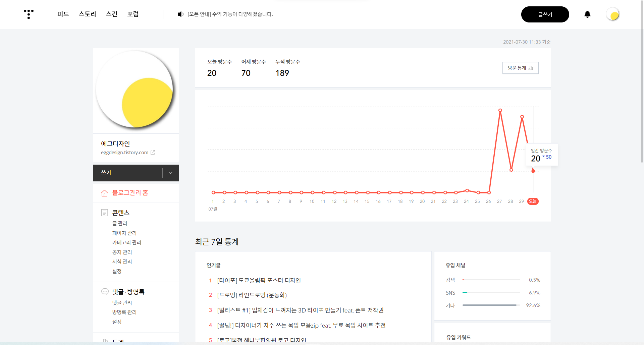
Task: Click the 콘텐츠 section title
Action: coord(121,213)
